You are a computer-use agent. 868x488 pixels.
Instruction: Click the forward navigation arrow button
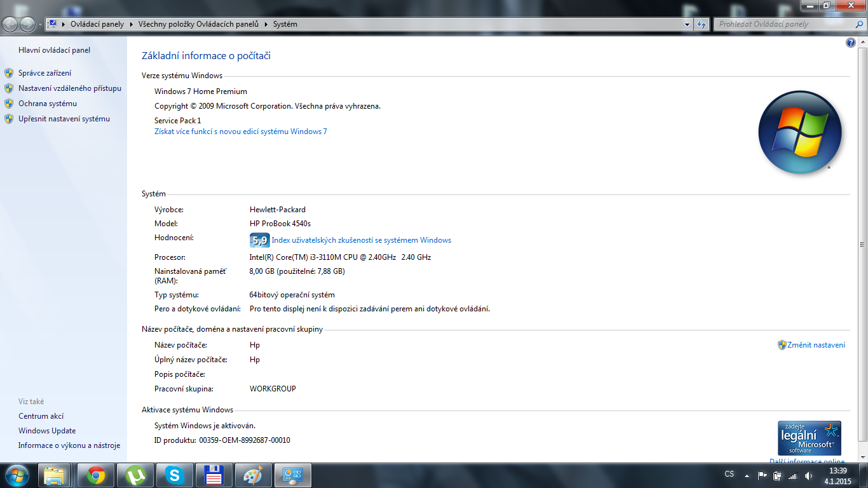27,24
